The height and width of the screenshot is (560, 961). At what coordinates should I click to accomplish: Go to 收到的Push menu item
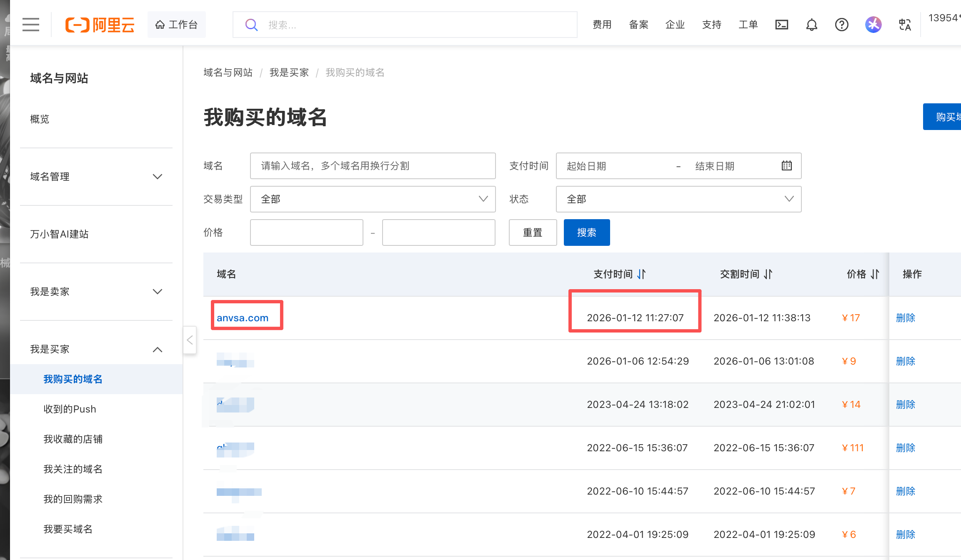[70, 409]
